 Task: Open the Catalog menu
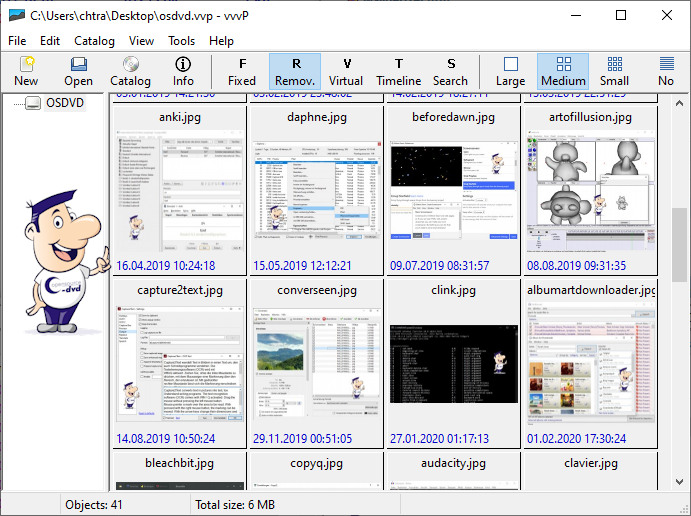(x=94, y=41)
